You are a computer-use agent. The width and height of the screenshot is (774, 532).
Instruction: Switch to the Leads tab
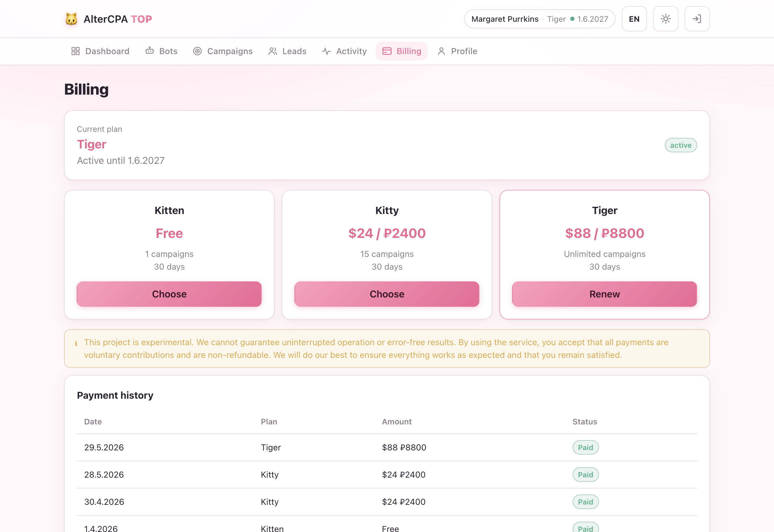[x=287, y=51]
